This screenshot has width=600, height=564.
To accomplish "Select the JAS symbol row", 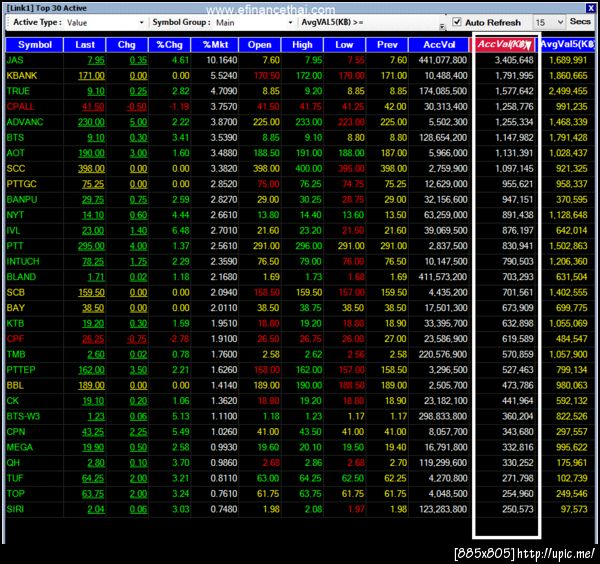I will coord(300,60).
